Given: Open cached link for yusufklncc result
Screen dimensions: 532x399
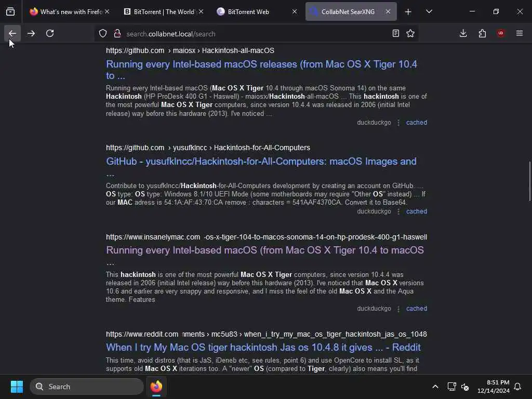Looking at the screenshot, I should [x=417, y=211].
